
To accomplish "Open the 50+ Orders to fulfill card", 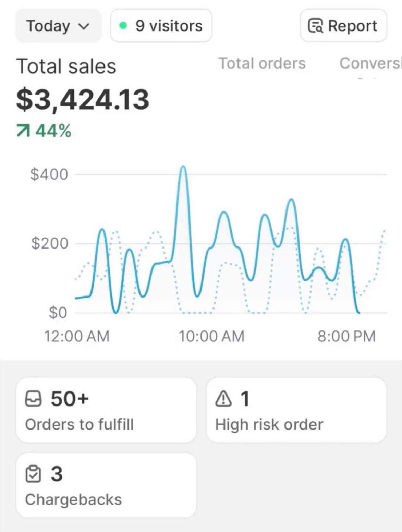I will tap(106, 410).
